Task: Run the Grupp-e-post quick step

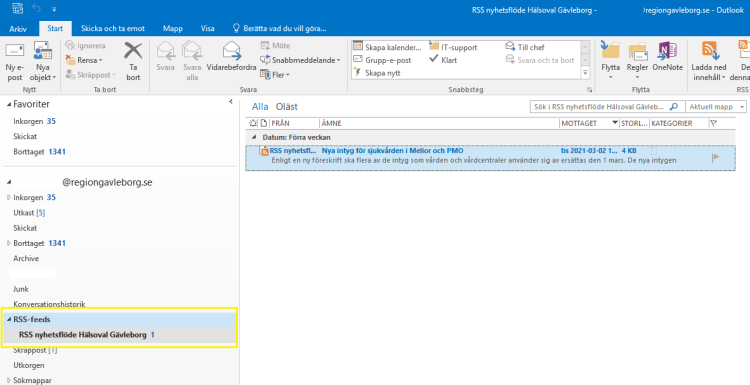Action: [382, 60]
